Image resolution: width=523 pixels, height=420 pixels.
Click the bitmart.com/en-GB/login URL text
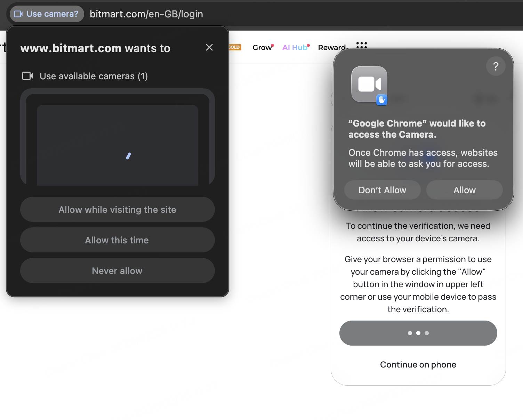pyautogui.click(x=146, y=14)
